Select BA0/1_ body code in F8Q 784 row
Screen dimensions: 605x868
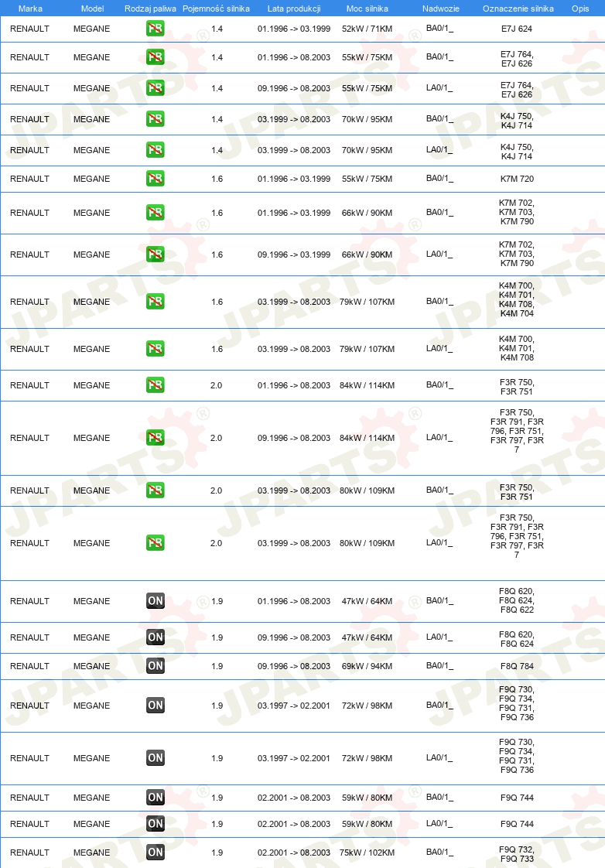439,666
